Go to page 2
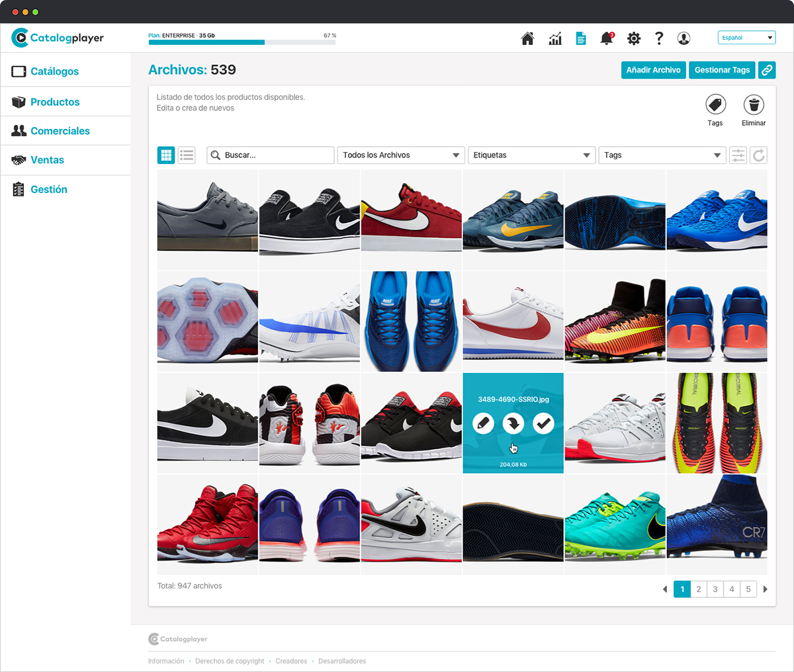 coord(699,589)
